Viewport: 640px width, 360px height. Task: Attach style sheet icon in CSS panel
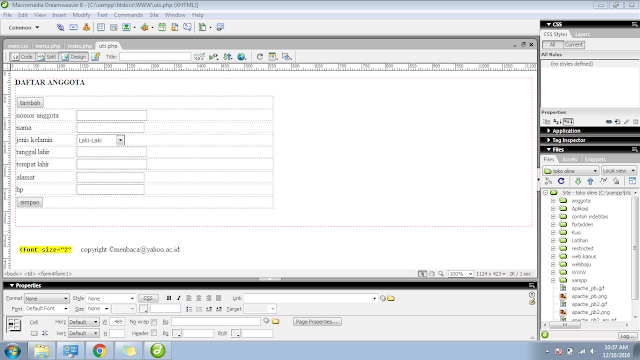[x=609, y=122]
